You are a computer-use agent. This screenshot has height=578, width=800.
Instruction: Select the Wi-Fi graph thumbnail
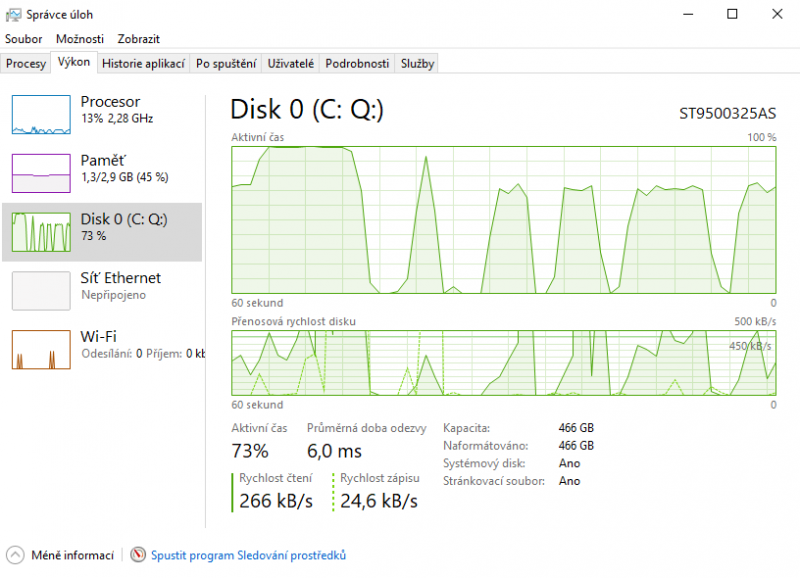41,349
